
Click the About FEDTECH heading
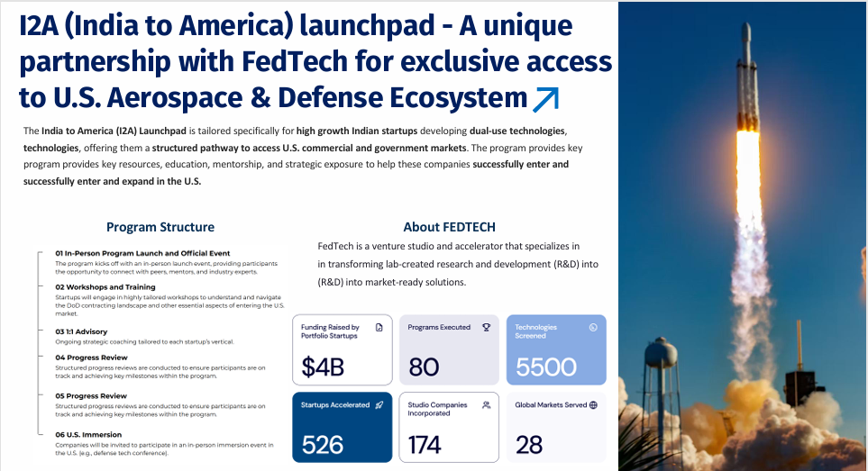[449, 227]
